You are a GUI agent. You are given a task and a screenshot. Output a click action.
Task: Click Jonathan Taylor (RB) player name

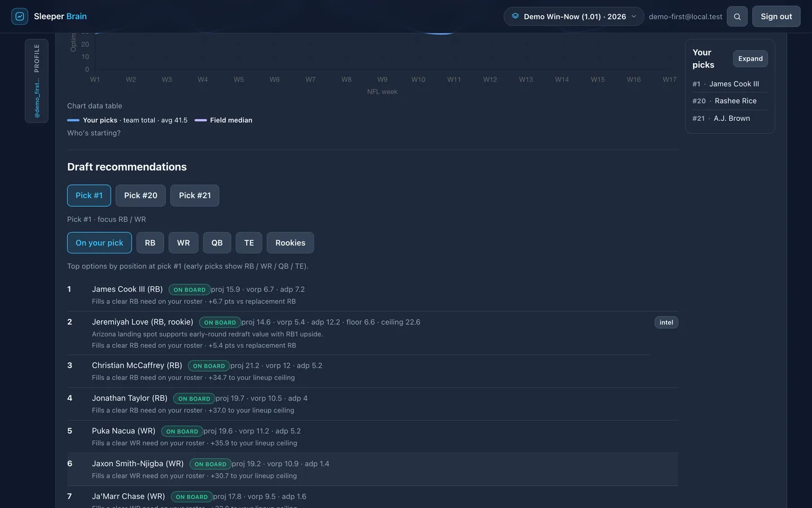coord(130,398)
